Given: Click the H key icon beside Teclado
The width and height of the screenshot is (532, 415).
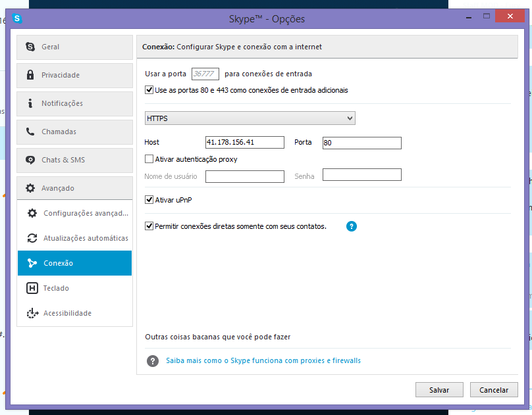Looking at the screenshot, I should [32, 288].
